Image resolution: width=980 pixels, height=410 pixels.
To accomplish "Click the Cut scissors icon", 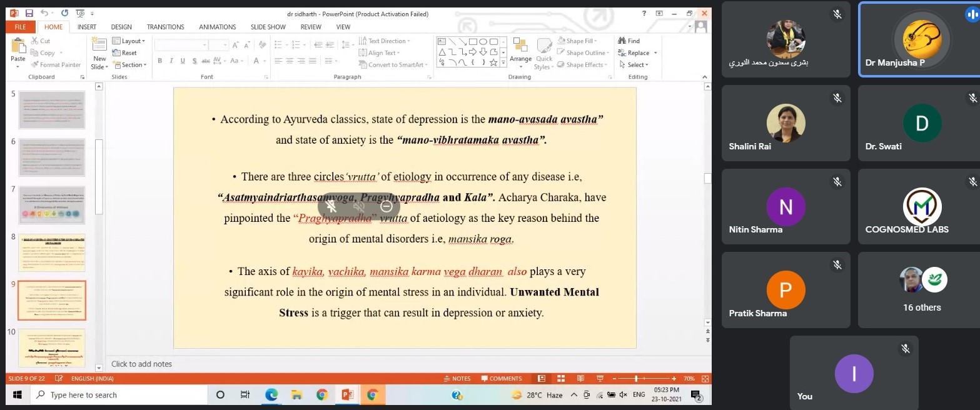I will tap(33, 41).
